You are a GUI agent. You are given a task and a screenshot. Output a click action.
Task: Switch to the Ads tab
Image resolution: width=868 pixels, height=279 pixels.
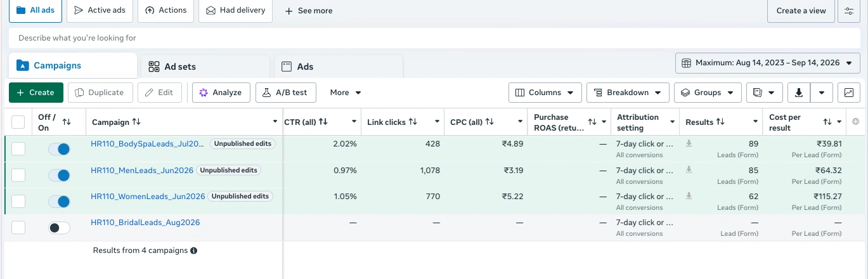coord(339,67)
